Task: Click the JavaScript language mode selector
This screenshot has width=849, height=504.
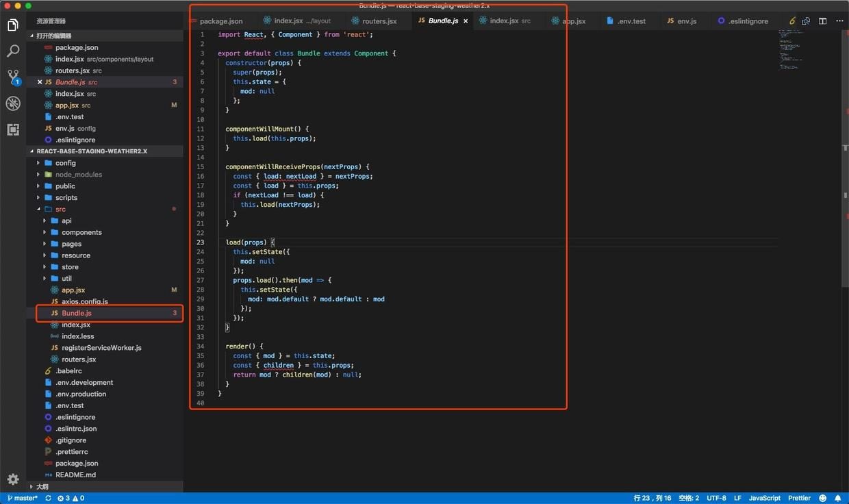Action: pyautogui.click(x=764, y=499)
